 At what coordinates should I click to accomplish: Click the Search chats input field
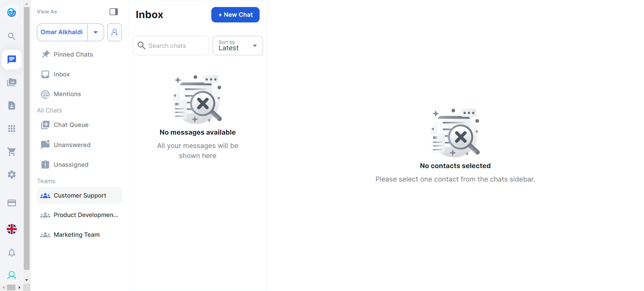(x=174, y=46)
